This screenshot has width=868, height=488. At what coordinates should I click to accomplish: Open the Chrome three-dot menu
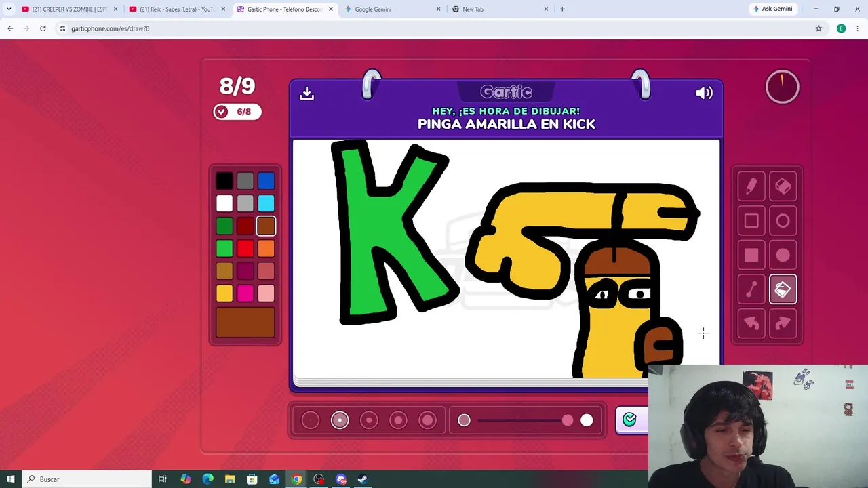point(858,28)
